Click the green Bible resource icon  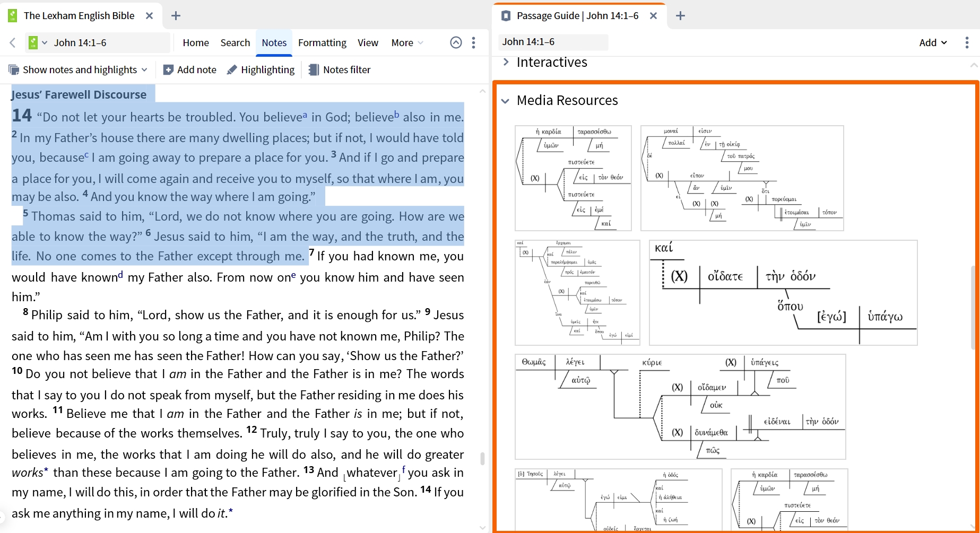[x=33, y=42]
